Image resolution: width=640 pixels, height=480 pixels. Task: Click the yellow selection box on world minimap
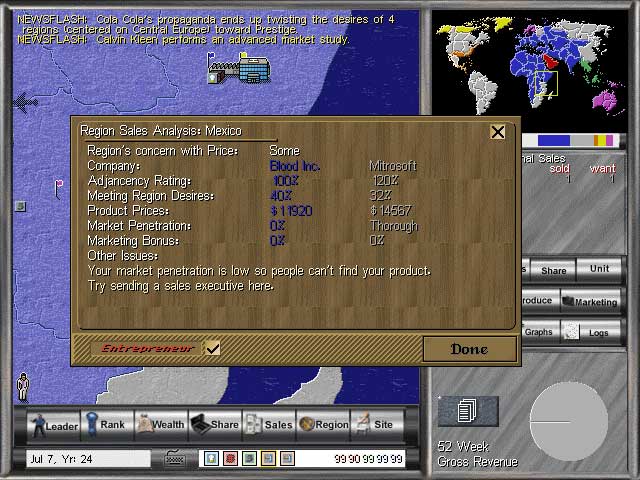pyautogui.click(x=546, y=84)
